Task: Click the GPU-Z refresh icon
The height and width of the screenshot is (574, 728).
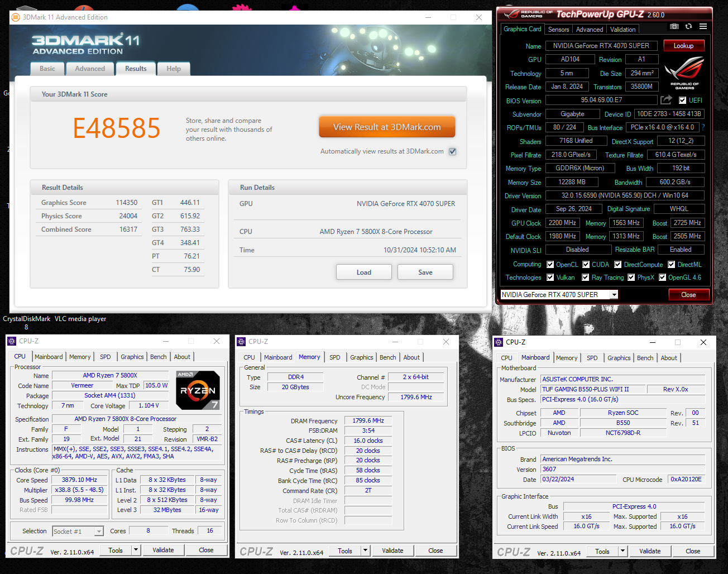Action: [688, 26]
